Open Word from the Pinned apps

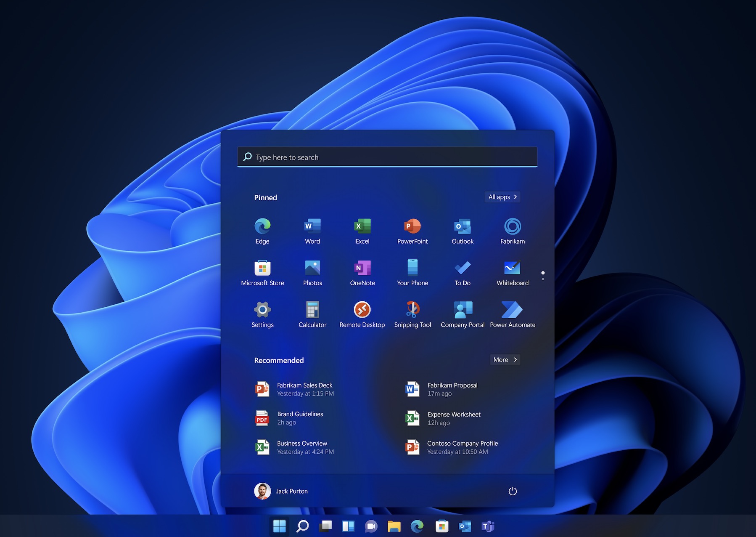[312, 231]
